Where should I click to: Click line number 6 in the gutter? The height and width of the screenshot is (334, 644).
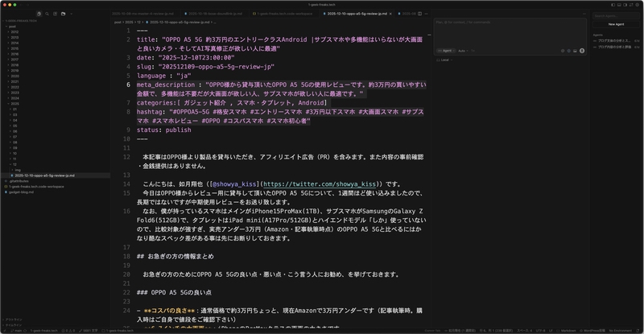pyautogui.click(x=128, y=85)
